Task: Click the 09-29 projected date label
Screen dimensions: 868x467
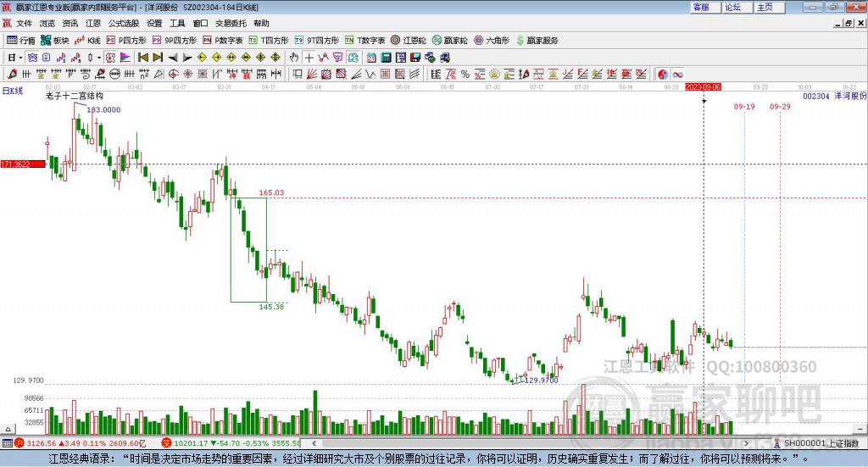Action: 780,107
